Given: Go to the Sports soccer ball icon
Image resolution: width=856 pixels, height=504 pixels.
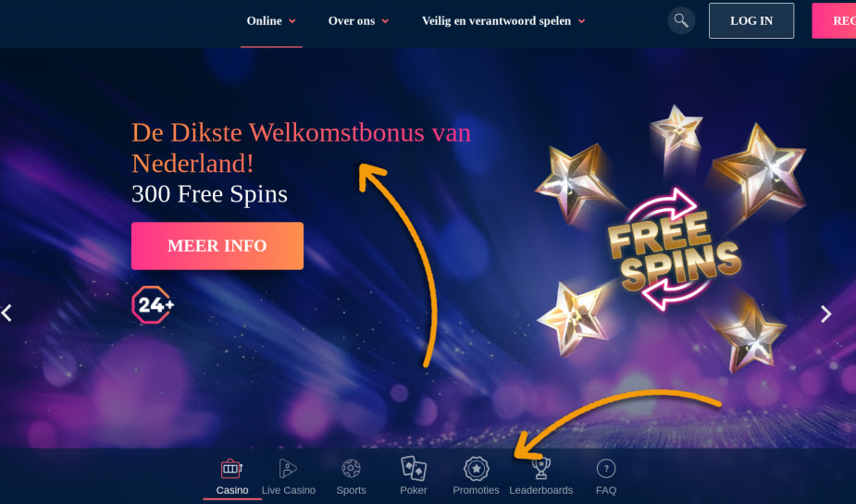Looking at the screenshot, I should pyautogui.click(x=351, y=468).
